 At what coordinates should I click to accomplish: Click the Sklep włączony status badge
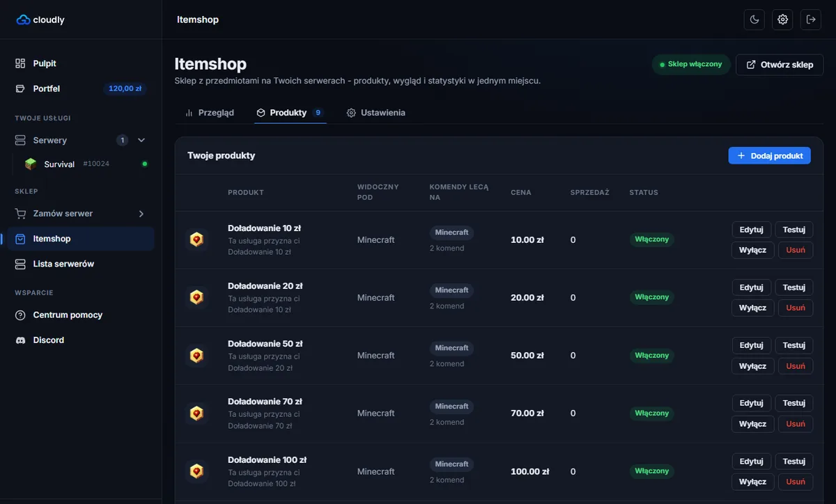tap(691, 65)
